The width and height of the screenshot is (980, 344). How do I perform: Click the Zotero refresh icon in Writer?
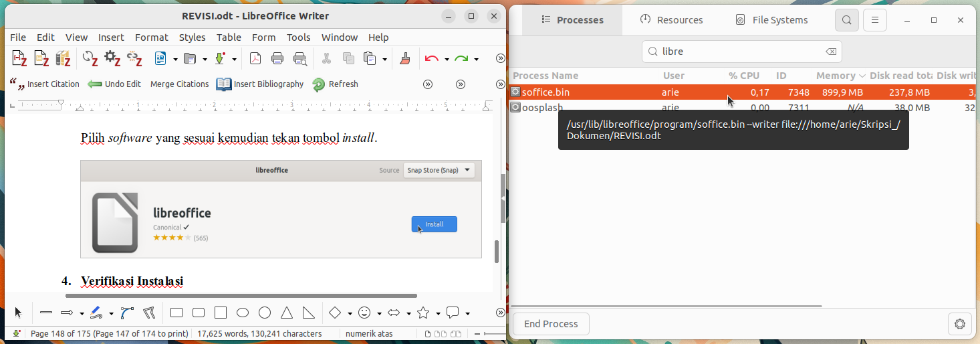[90, 59]
